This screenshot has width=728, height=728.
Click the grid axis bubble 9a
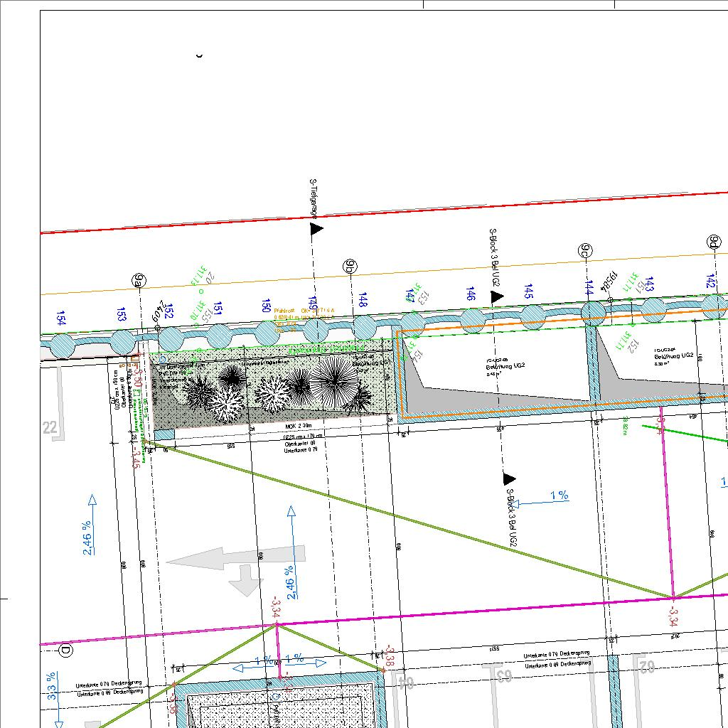[x=138, y=282]
